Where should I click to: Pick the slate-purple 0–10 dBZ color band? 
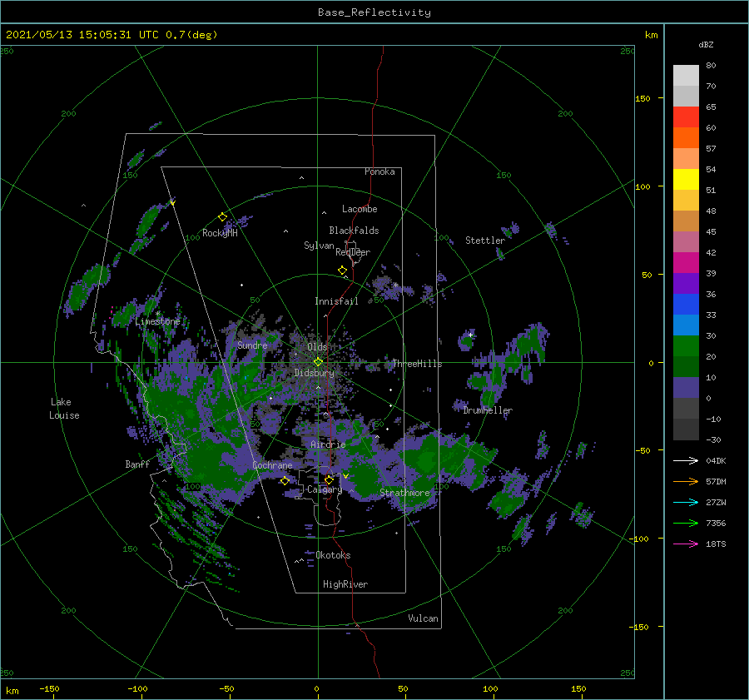[686, 388]
